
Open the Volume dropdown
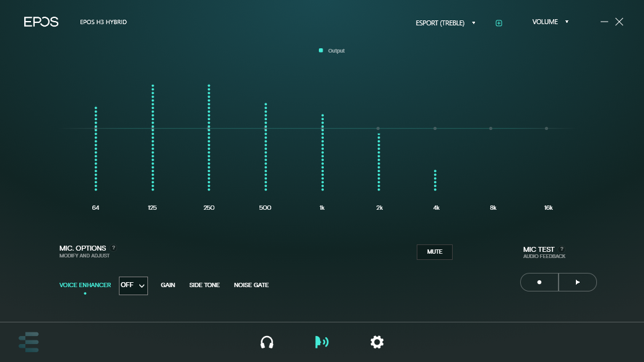tap(550, 22)
